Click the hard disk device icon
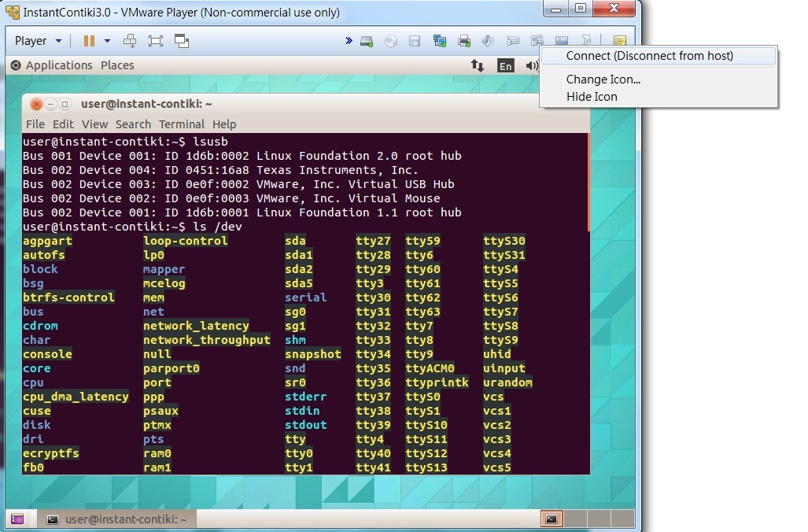The height and width of the screenshot is (532, 808). click(367, 41)
